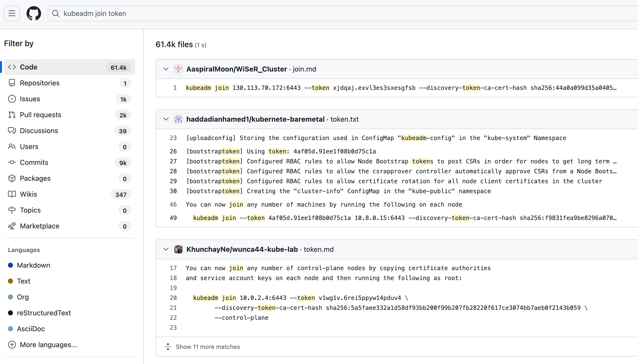Filter results by AsciiDoc language
Image resolution: width=638 pixels, height=364 pixels.
(x=31, y=329)
